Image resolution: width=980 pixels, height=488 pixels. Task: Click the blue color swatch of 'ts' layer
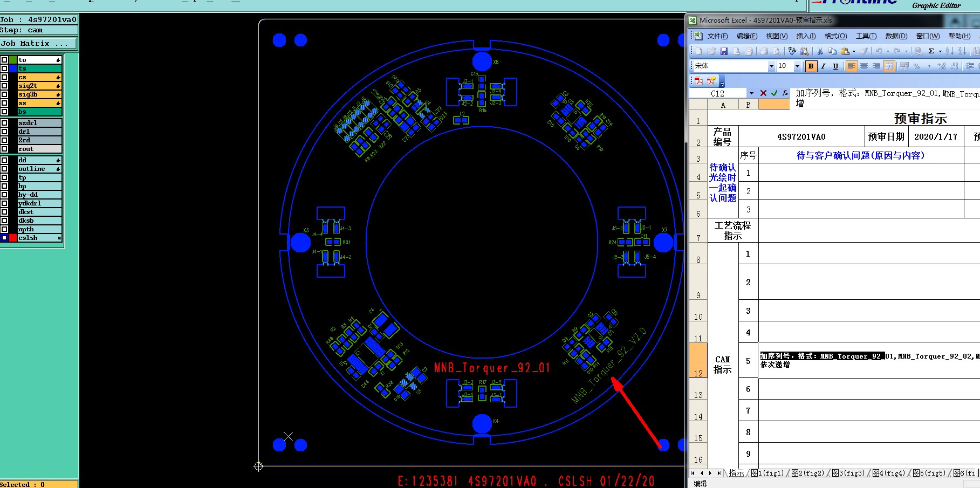coord(13,68)
